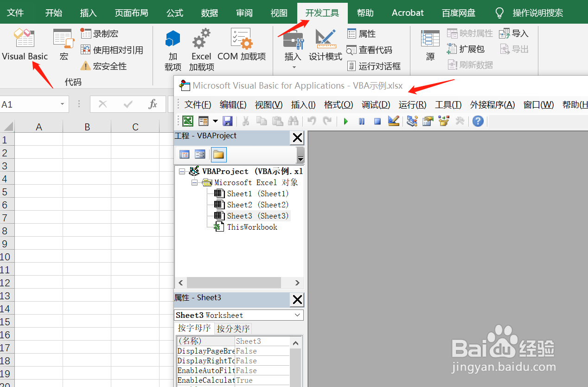
Task: Open Properties Window icon in VBA toolbar
Action: coord(428,121)
